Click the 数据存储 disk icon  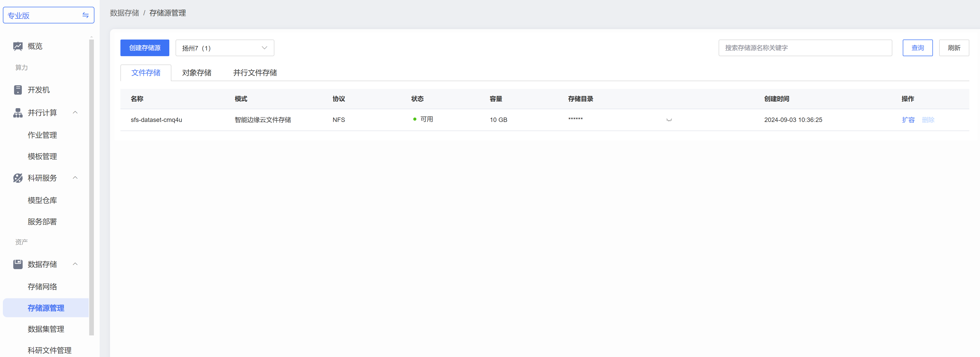click(18, 264)
